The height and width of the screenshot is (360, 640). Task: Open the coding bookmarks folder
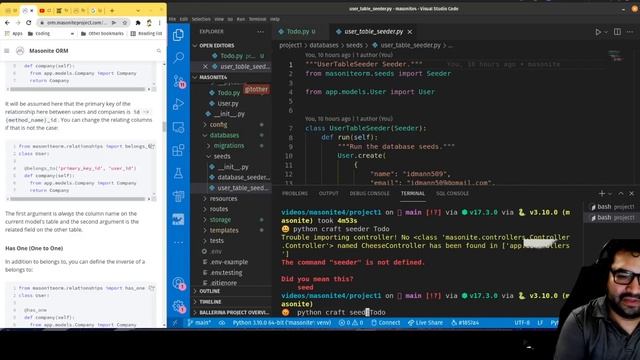(x=39, y=33)
